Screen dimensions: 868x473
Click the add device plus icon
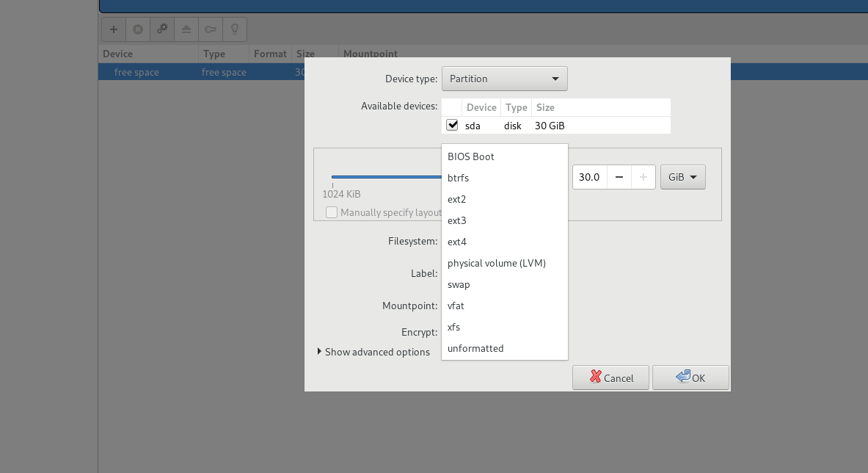tap(114, 29)
